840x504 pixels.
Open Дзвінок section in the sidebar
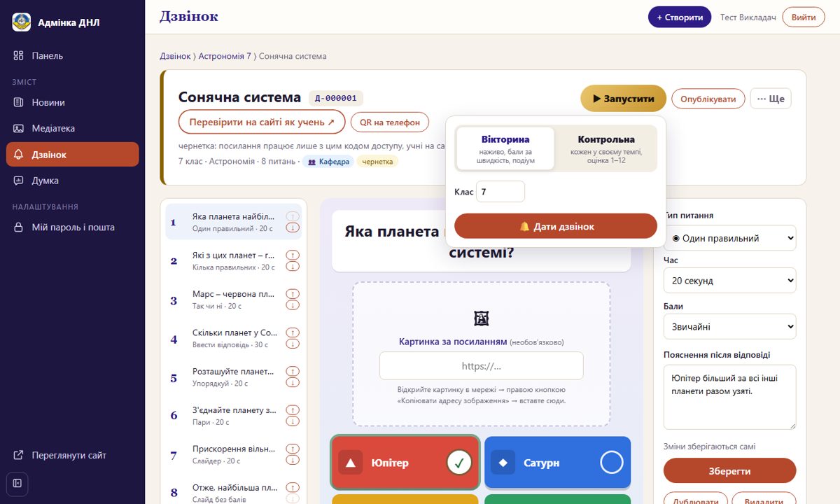(72, 154)
